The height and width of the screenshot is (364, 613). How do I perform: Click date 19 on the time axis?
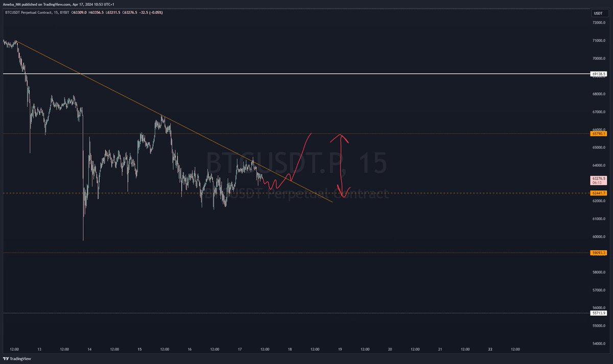coord(340,350)
